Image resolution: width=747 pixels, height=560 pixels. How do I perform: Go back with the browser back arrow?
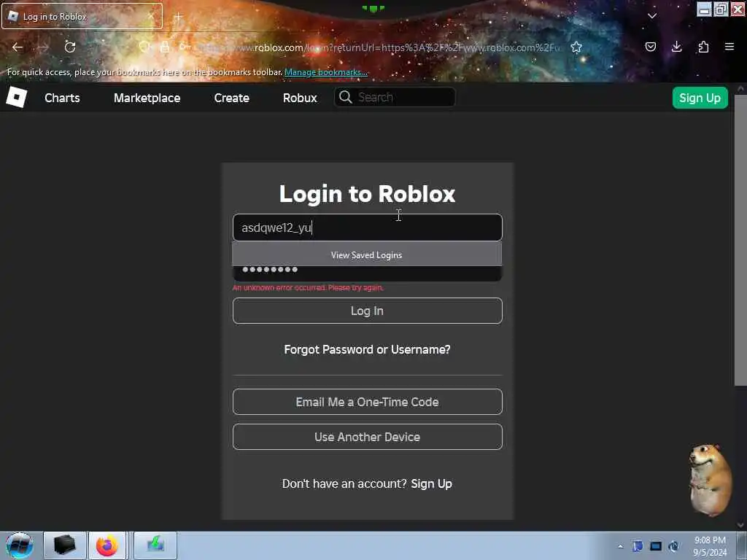(18, 47)
